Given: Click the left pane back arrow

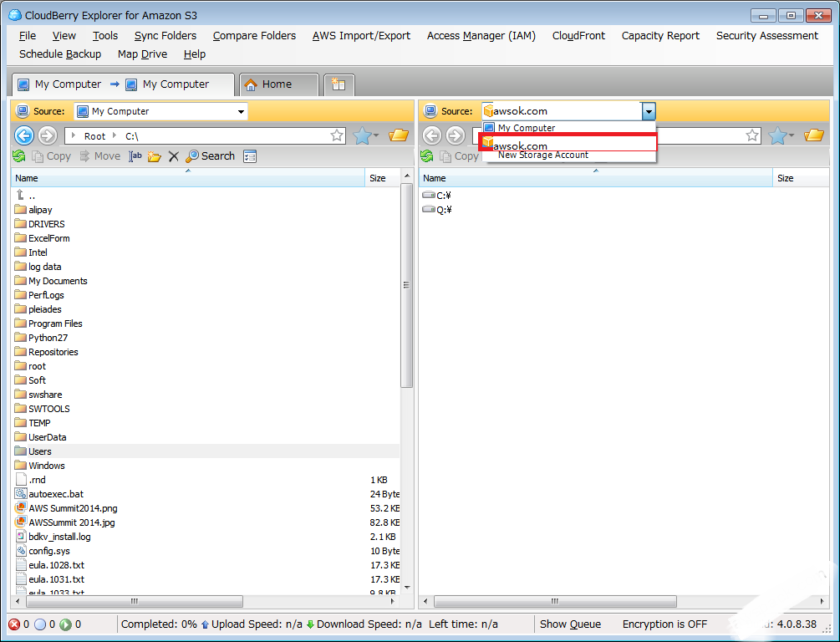Looking at the screenshot, I should click(x=24, y=135).
